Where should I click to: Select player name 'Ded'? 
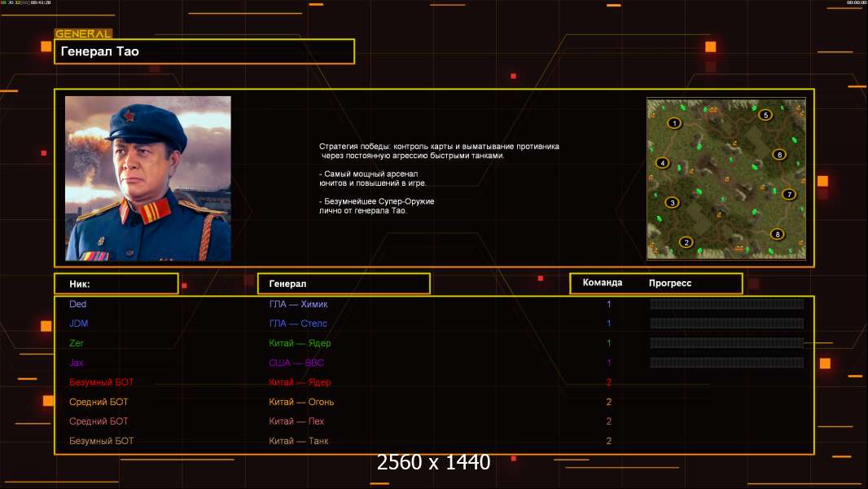tap(77, 304)
